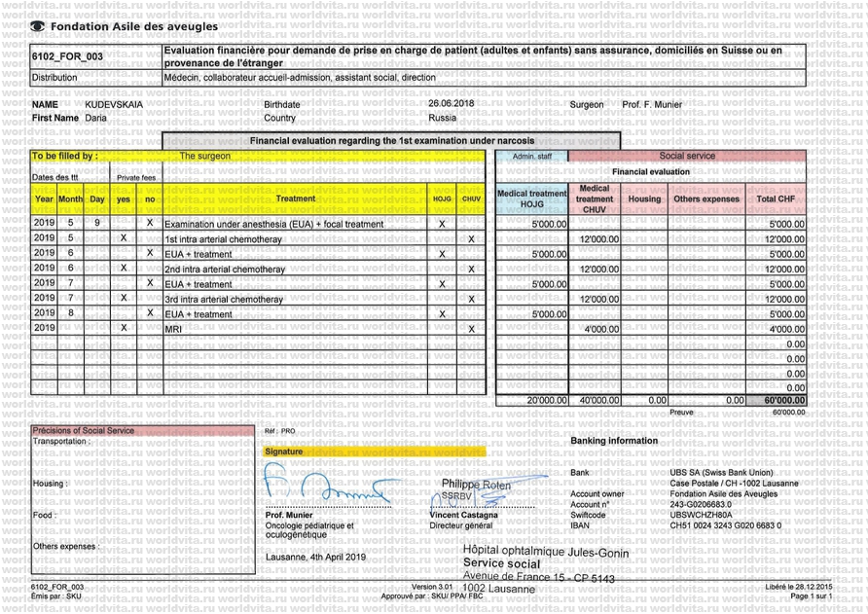Viewport: 868px width, 614px height.
Task: Click the Social service pink header
Action: point(687,156)
